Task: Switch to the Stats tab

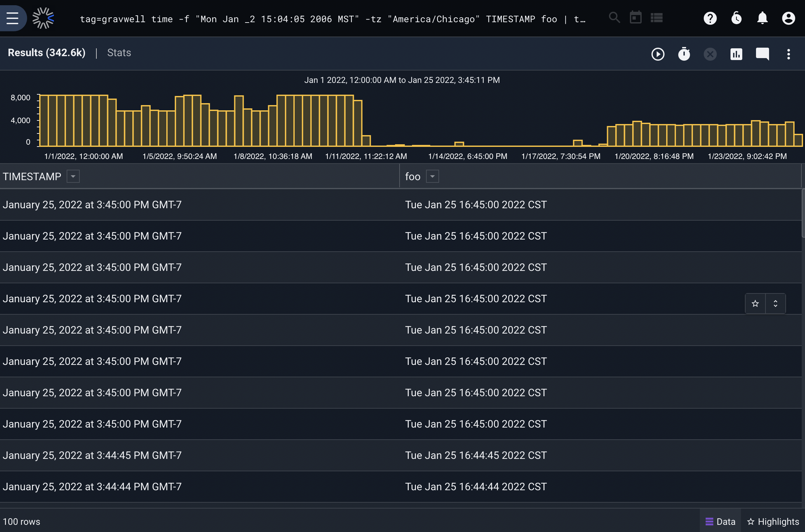Action: (x=119, y=53)
